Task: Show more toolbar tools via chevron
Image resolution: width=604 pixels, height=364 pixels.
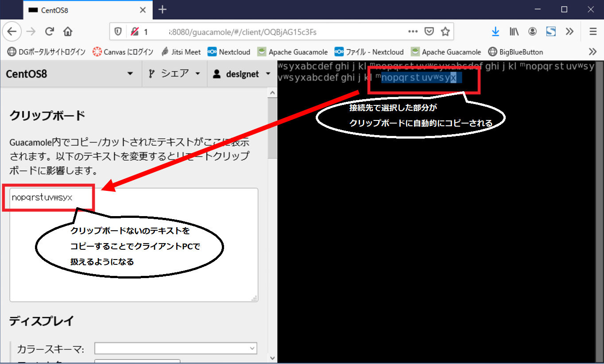Action: [570, 32]
